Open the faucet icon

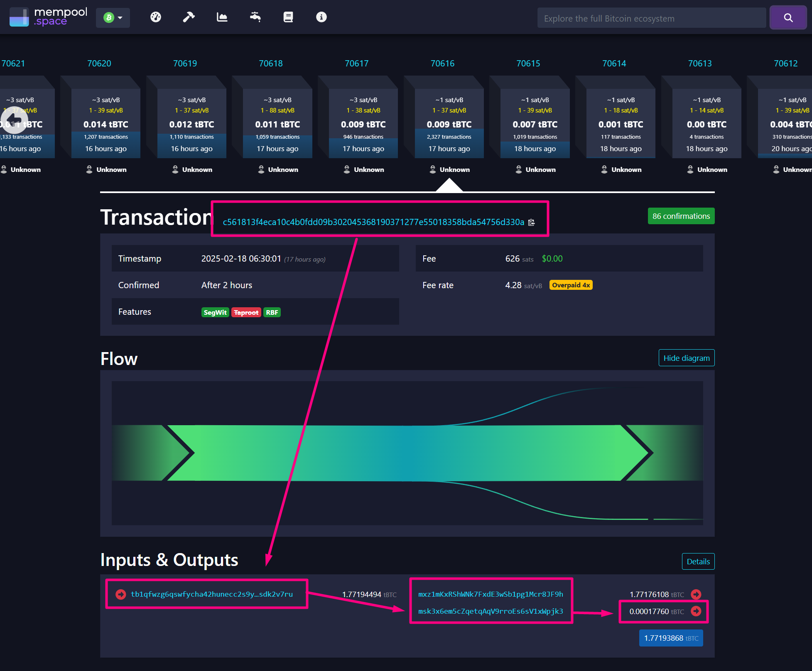tap(255, 17)
